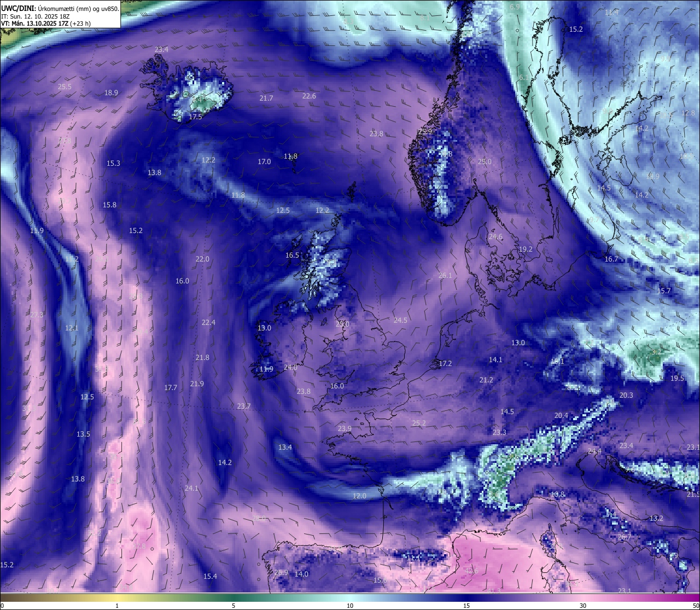Image resolution: width=700 pixels, height=610 pixels.
Task: Select the 25.2 value label
Action: click(419, 423)
